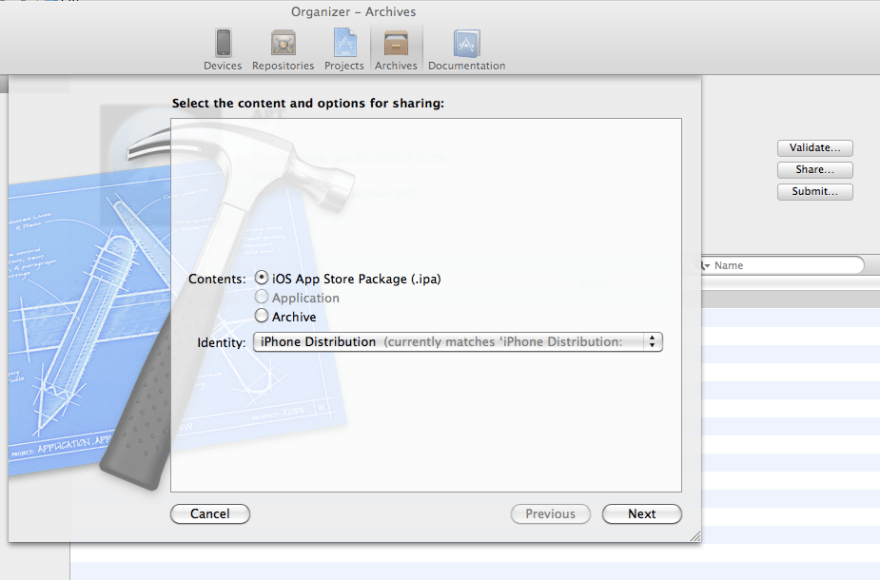Switch to the Repositories organizer pane
The height and width of the screenshot is (580, 880).
(283, 49)
